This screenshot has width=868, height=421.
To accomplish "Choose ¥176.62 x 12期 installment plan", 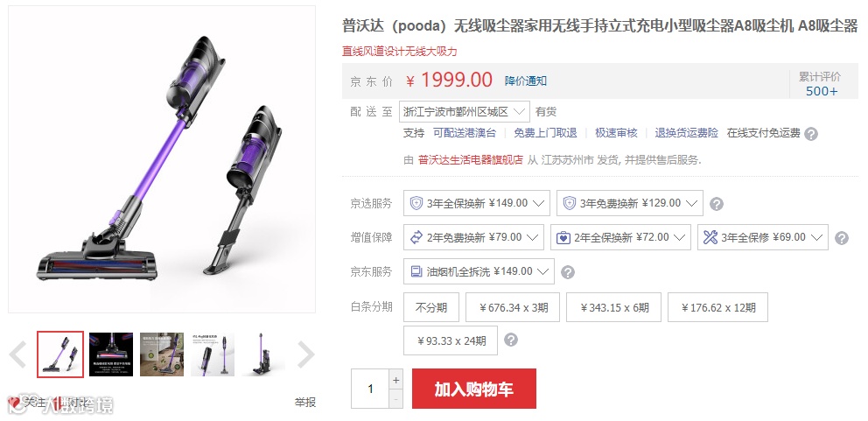I will (x=717, y=307).
